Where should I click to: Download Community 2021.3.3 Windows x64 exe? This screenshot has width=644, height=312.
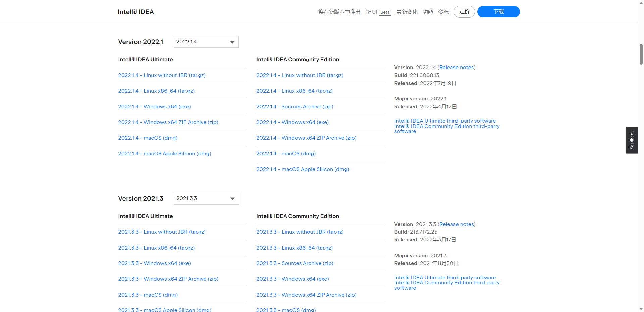[x=292, y=279]
